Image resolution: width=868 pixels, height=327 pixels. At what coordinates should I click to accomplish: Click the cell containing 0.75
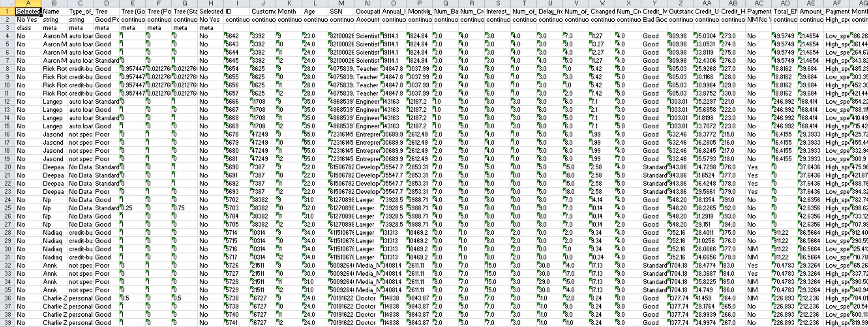(185, 208)
